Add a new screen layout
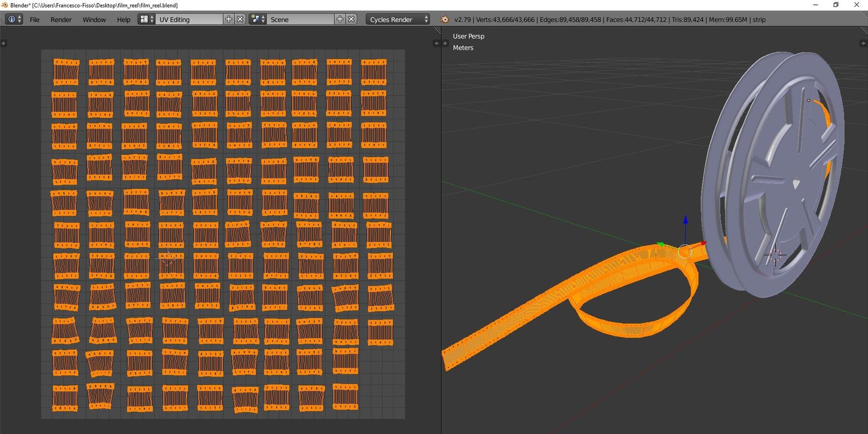 tap(229, 19)
